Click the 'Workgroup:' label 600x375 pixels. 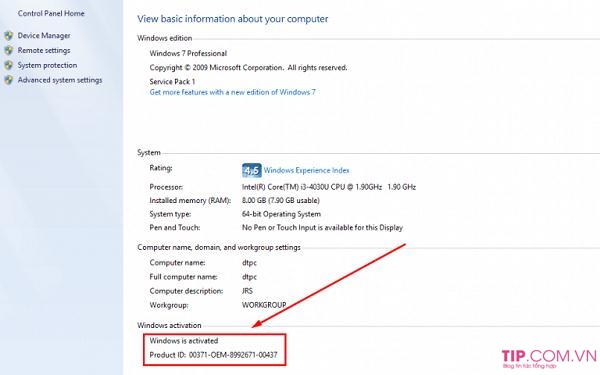click(169, 305)
